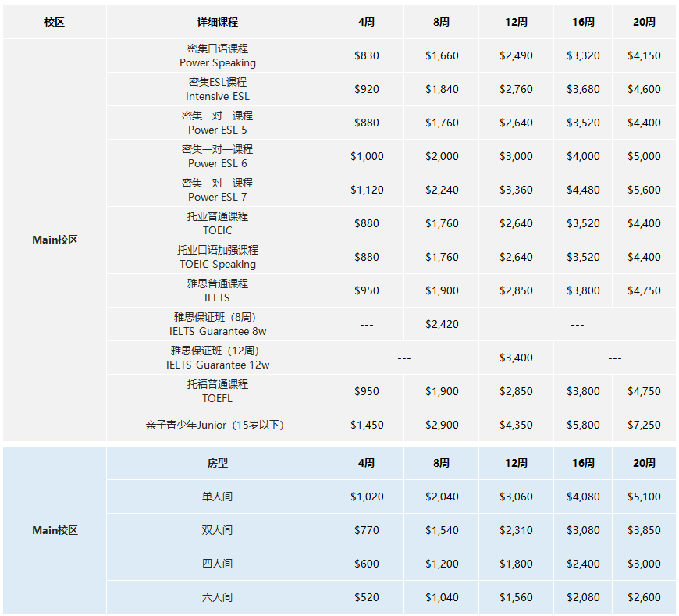Select the $3,360 Power ESL 7 price
The image size is (679, 616).
pos(516,190)
